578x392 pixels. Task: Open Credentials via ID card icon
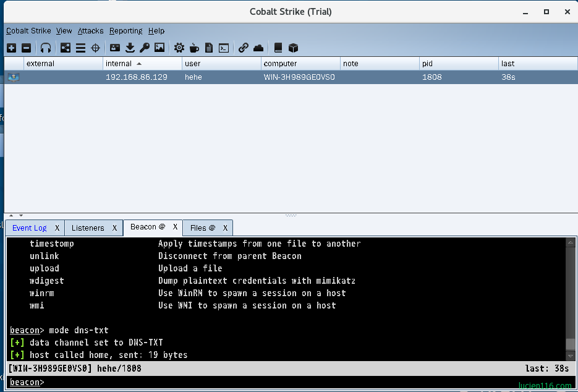(115, 48)
